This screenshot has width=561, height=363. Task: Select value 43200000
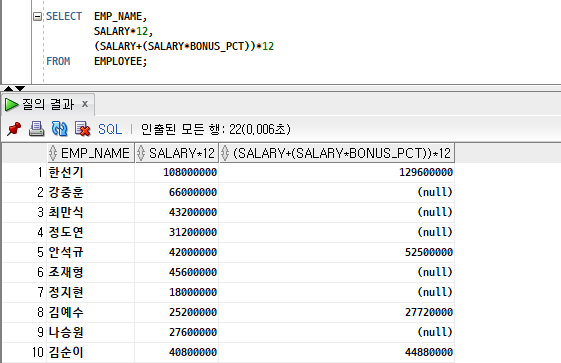tap(177, 212)
